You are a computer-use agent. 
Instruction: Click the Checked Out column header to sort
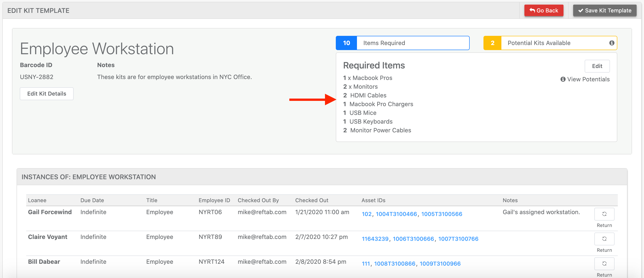(x=312, y=200)
